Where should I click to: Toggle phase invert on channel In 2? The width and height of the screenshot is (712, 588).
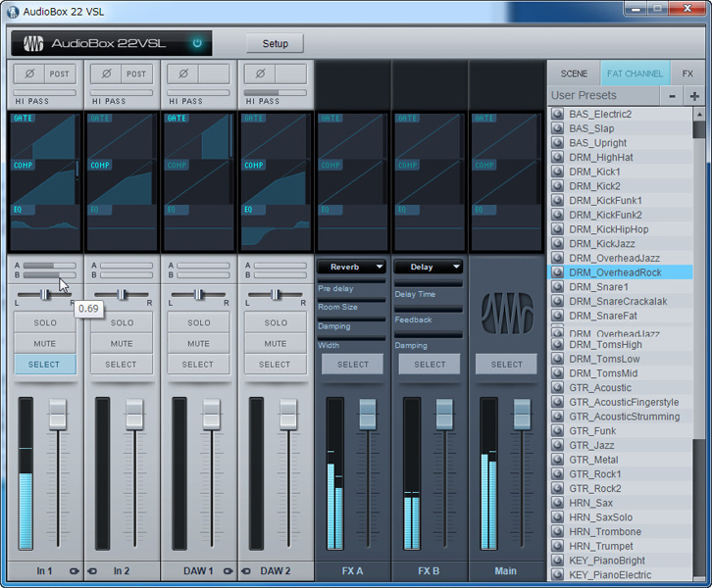tap(106, 73)
